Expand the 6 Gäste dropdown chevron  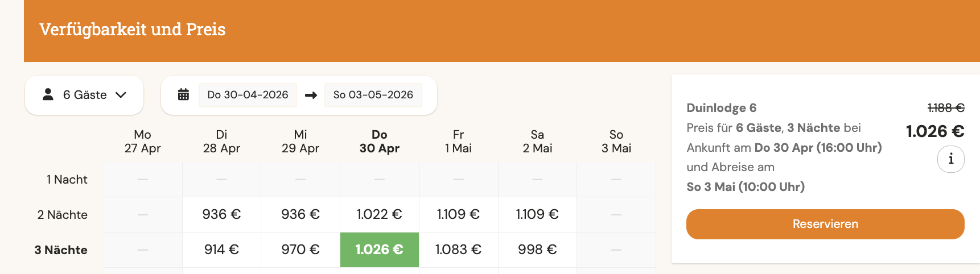(x=121, y=95)
